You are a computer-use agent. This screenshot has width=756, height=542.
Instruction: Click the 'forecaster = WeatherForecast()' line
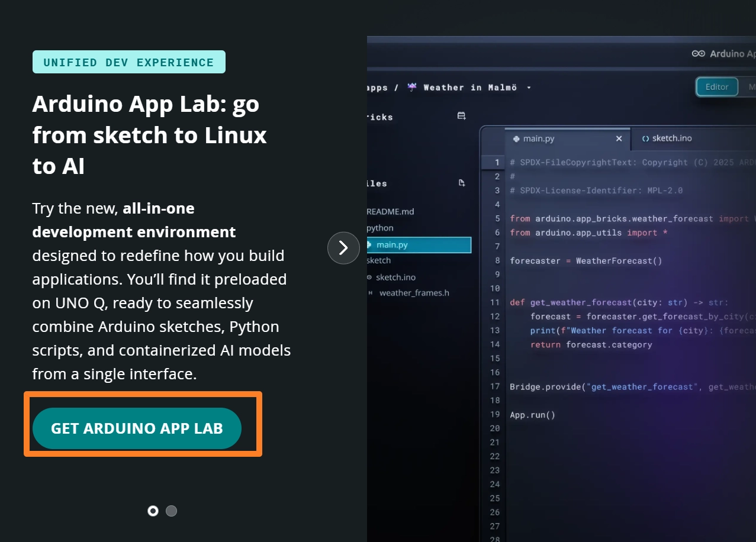(x=586, y=260)
